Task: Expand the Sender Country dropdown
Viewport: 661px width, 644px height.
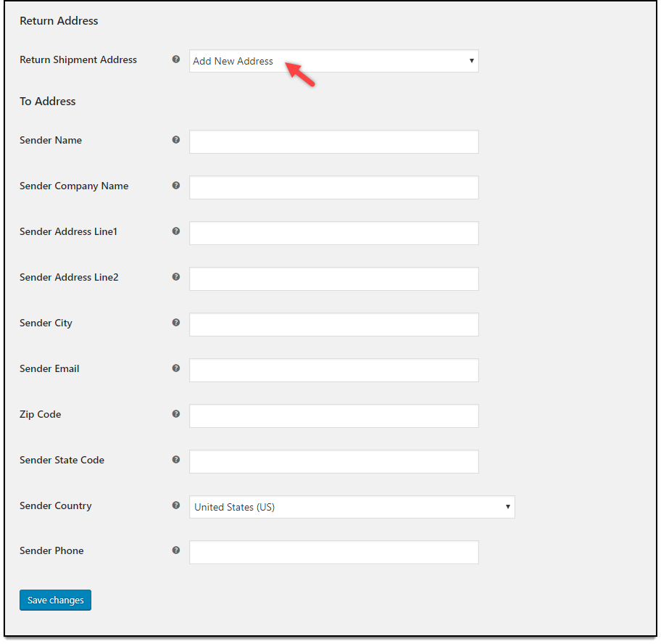Action: (352, 507)
